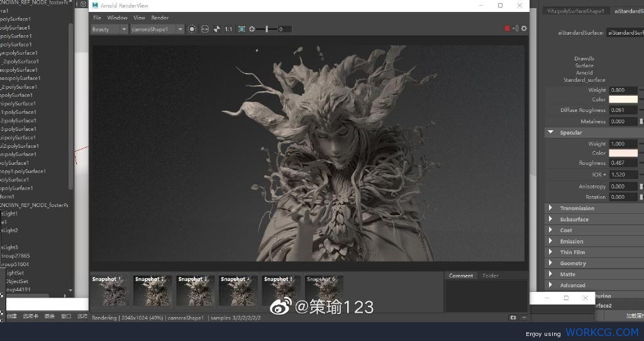Select the Snapshot 3 thumbnail
This screenshot has width=644, height=341.
(195, 291)
